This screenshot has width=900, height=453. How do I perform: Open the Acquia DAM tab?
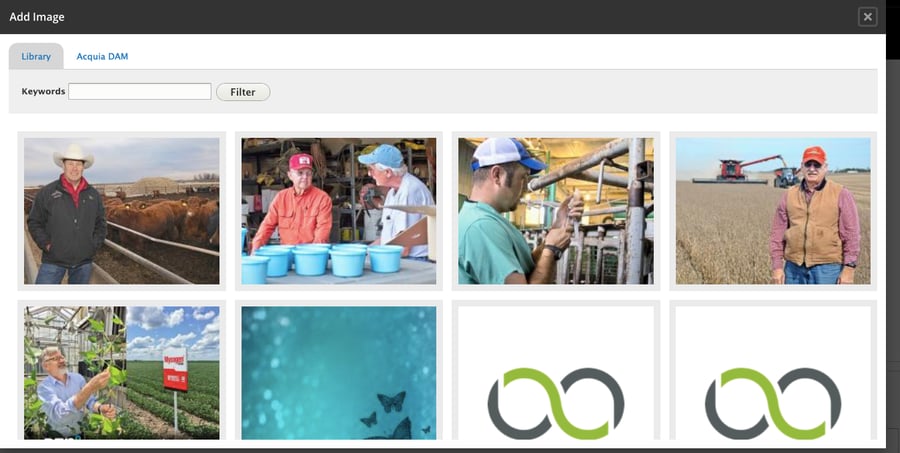click(x=102, y=56)
